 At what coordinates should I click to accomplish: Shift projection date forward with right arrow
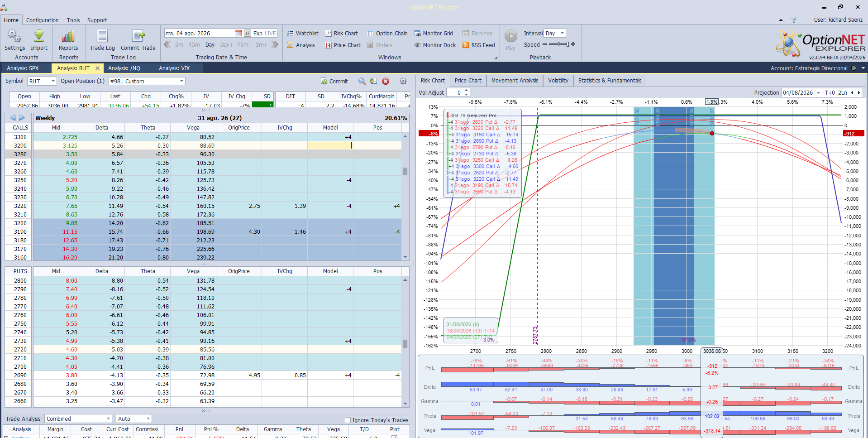tap(858, 92)
